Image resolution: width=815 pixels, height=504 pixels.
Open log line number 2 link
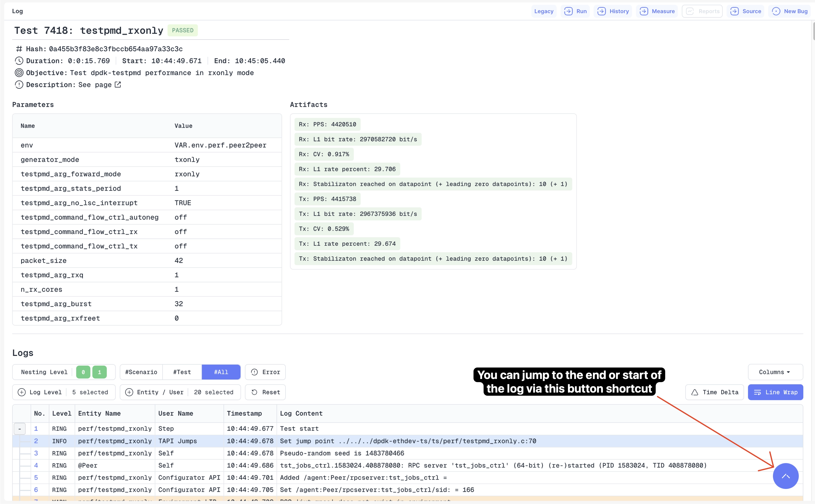pyautogui.click(x=36, y=441)
